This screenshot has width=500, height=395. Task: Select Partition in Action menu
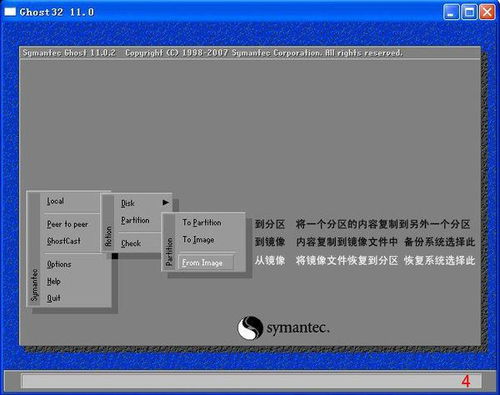pos(135,220)
